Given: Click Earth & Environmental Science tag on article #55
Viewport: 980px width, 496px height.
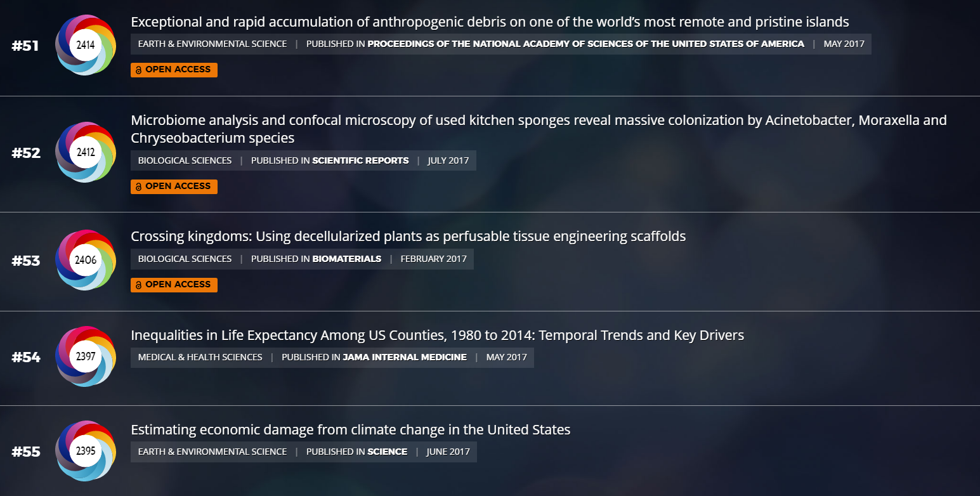Looking at the screenshot, I should pos(212,452).
